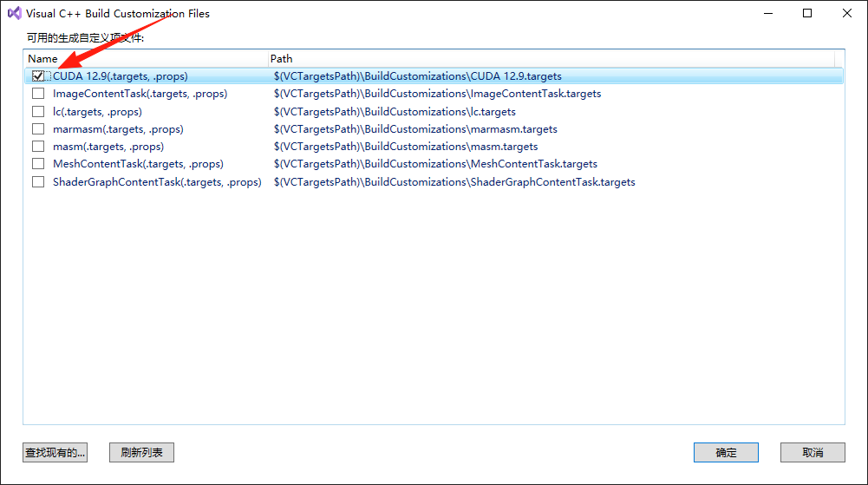Sort list by Path column header
Viewport: 868px width, 485px height.
(x=551, y=59)
